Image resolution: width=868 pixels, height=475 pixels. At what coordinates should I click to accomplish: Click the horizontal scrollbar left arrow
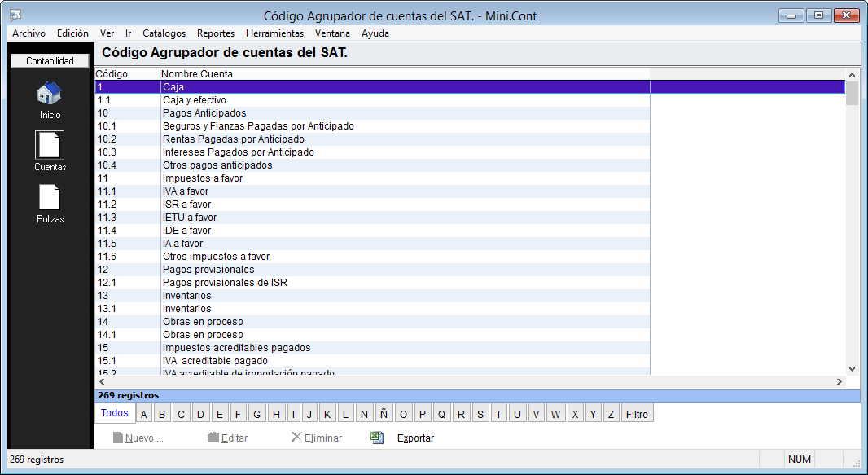[x=102, y=381]
